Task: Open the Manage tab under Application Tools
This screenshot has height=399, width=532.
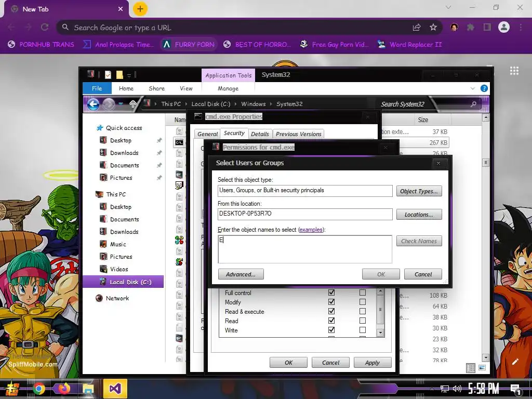Action: [x=228, y=88]
